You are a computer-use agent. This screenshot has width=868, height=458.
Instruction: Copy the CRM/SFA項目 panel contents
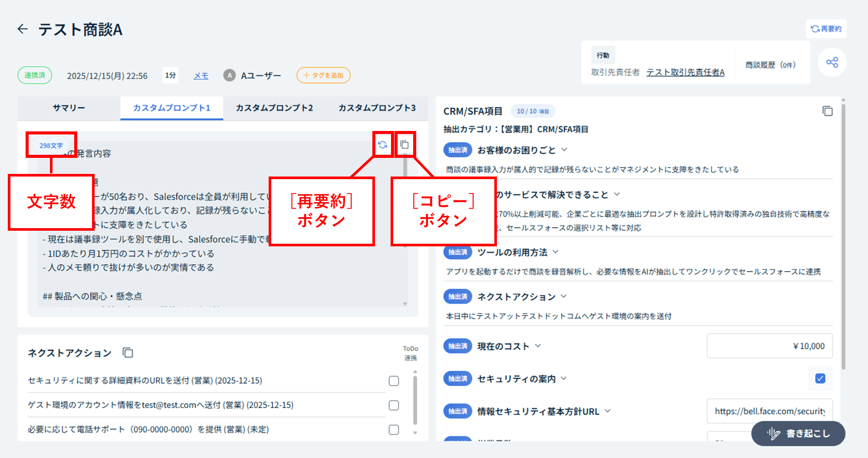click(x=827, y=111)
